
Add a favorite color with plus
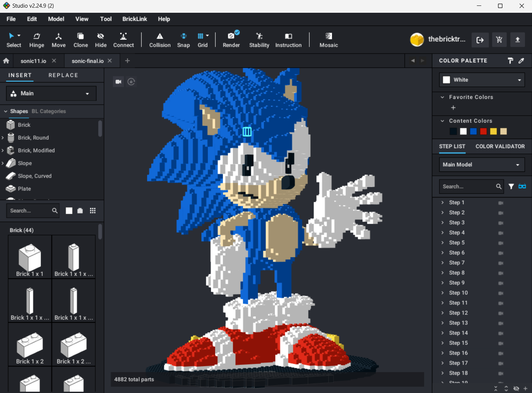[x=453, y=108]
